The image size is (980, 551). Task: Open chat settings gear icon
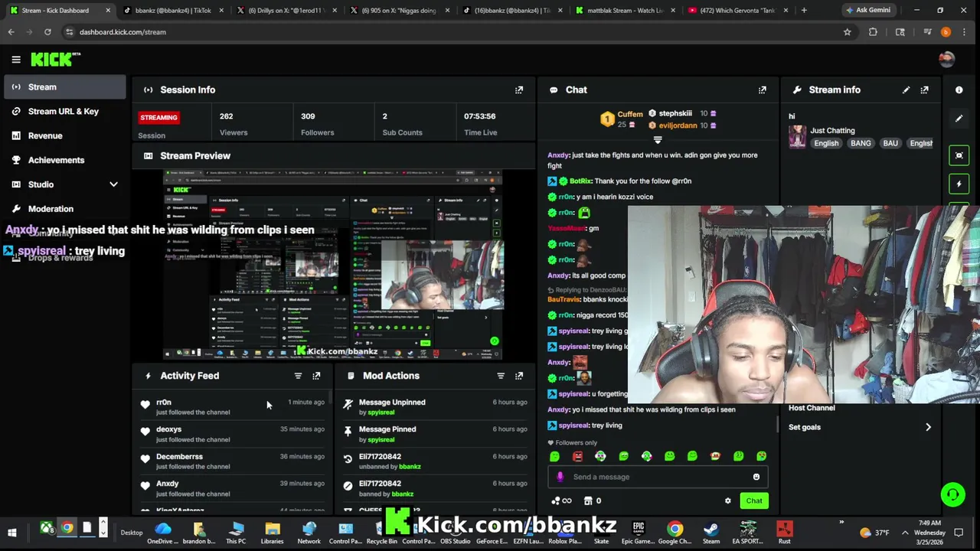727,500
